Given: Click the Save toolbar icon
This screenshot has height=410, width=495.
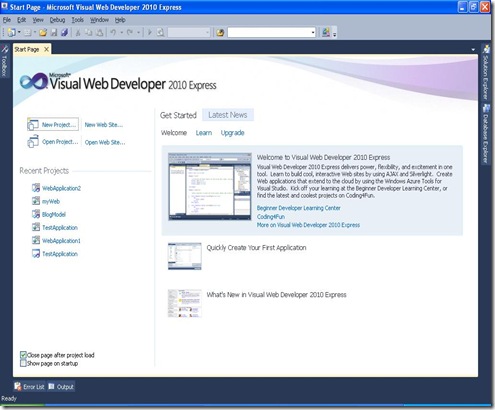Looking at the screenshot, I should [x=54, y=32].
